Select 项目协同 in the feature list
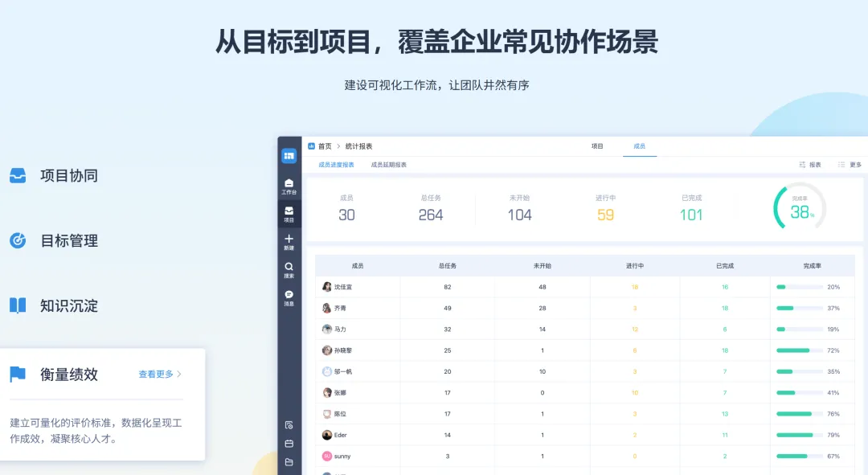Viewport: 868px width, 475px height. 69,175
